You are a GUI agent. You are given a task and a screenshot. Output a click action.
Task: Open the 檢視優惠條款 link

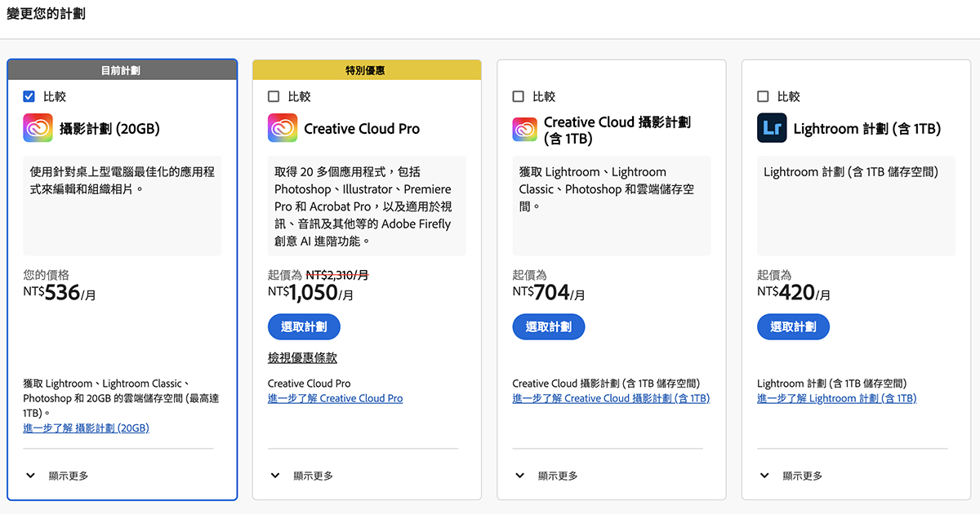[x=302, y=357]
